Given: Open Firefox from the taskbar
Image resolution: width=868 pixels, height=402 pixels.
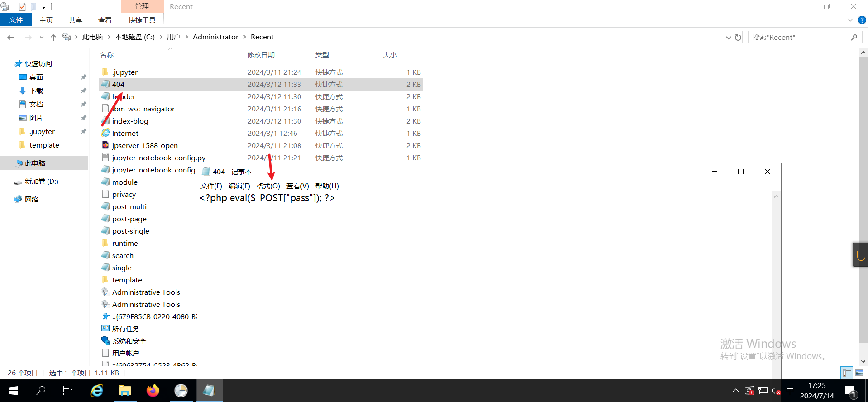Looking at the screenshot, I should point(153,391).
